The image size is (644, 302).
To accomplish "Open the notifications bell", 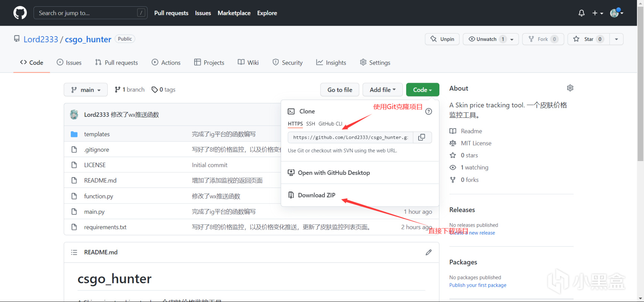I will 581,13.
